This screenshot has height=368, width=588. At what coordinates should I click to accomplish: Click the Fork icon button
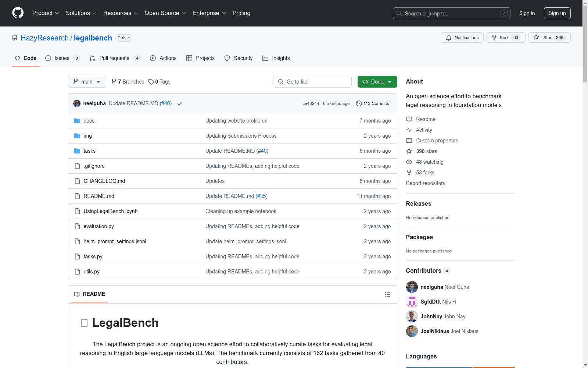[x=494, y=38]
